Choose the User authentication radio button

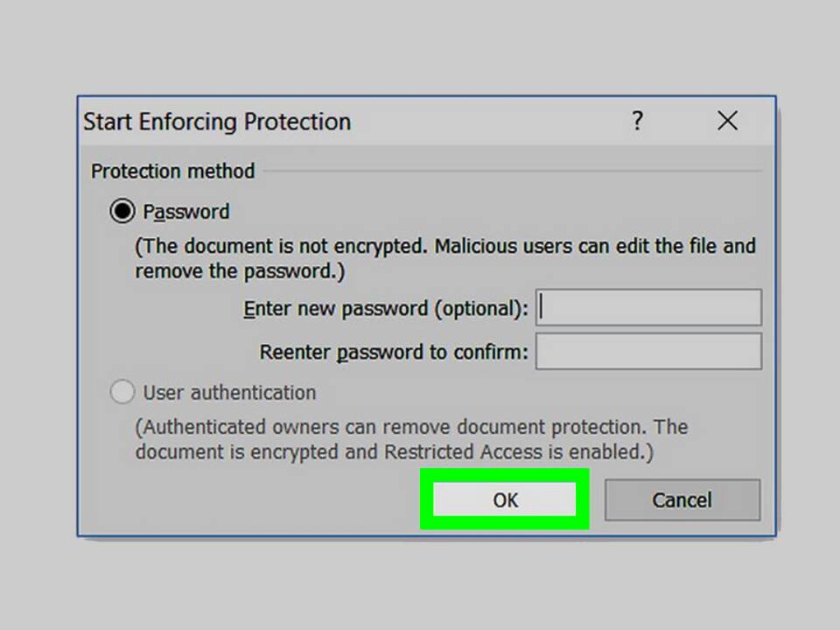point(122,392)
